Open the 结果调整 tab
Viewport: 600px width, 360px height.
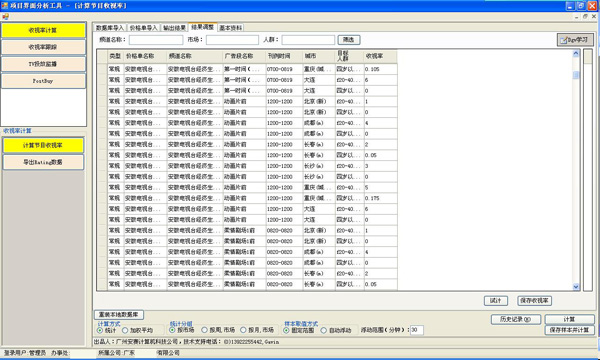coord(203,27)
